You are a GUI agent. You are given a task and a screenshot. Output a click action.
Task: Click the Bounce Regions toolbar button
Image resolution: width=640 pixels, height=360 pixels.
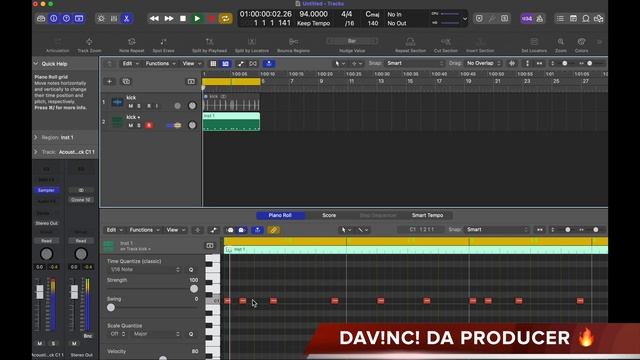293,45
